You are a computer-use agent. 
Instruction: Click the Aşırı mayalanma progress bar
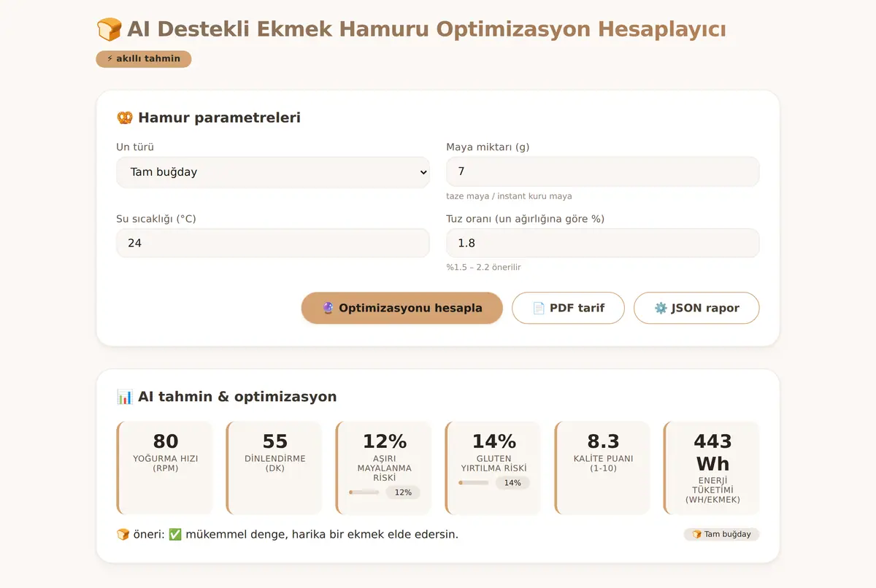coord(364,492)
